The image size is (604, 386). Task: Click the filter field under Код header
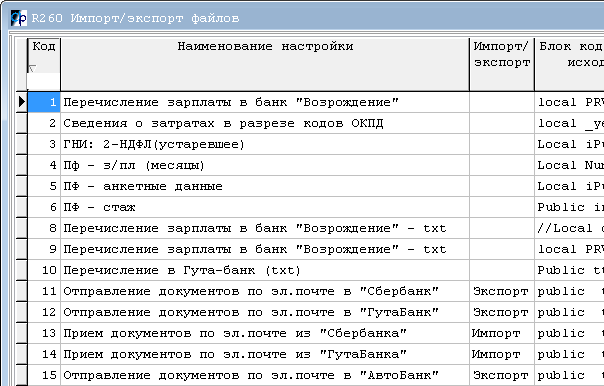(x=44, y=82)
